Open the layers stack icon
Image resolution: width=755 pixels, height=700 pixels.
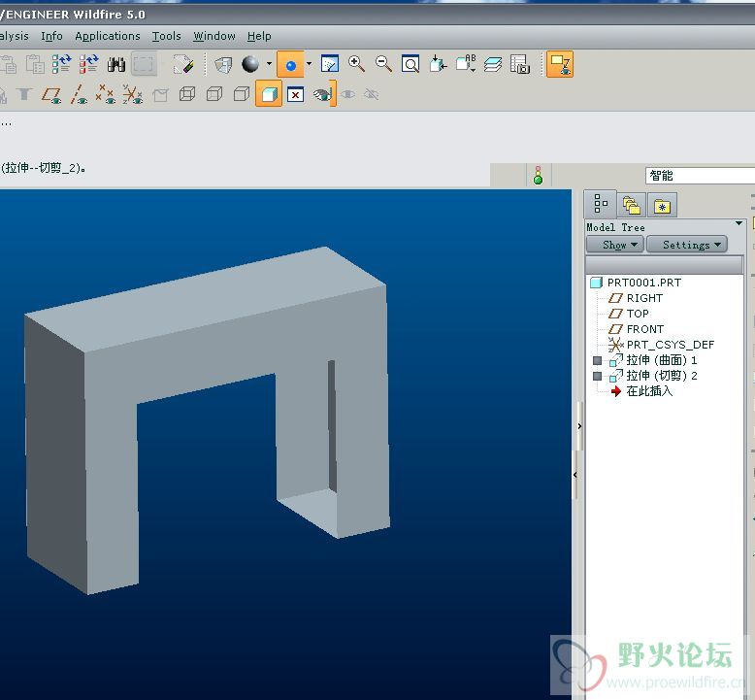click(493, 64)
